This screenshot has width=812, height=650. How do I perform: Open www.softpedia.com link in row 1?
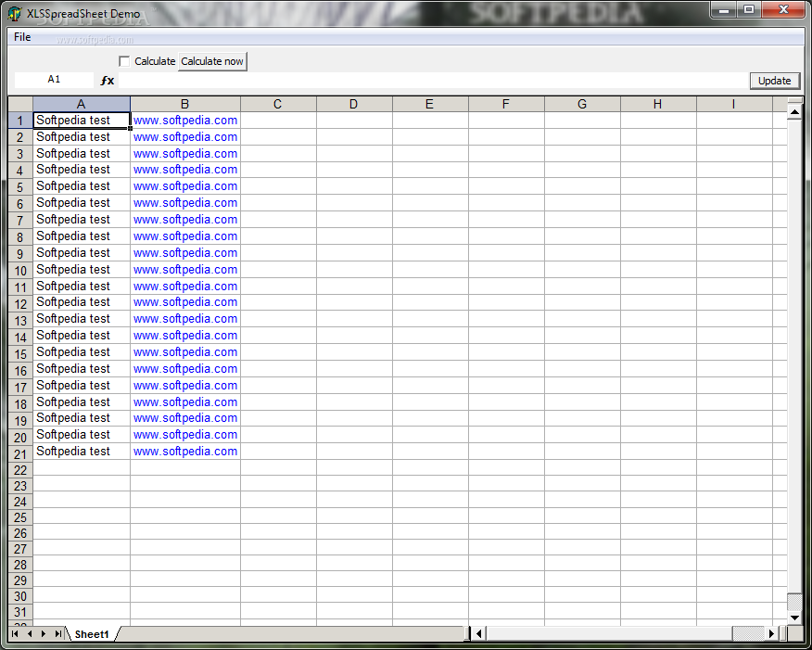(185, 121)
